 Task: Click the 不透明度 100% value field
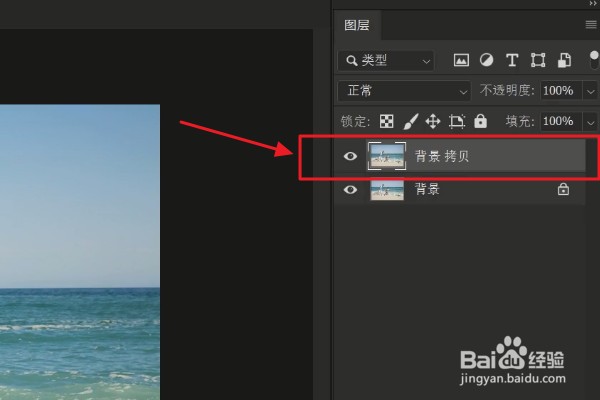(561, 91)
